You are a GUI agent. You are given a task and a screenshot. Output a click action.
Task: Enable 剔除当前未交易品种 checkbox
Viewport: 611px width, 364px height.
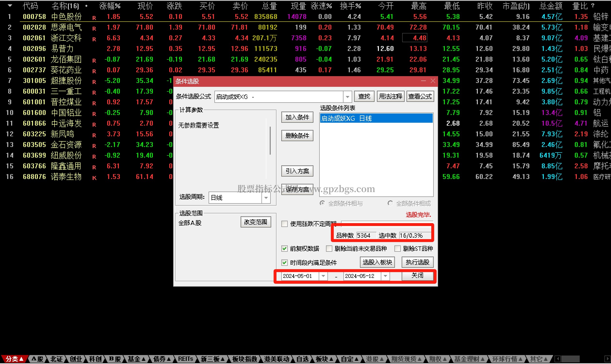pyautogui.click(x=329, y=249)
